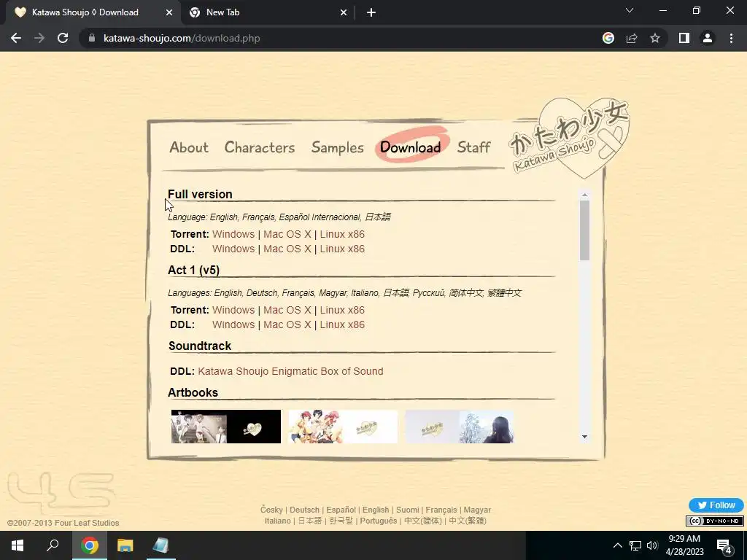Open the Chrome three-dot menu
747x560 pixels.
pos(731,38)
